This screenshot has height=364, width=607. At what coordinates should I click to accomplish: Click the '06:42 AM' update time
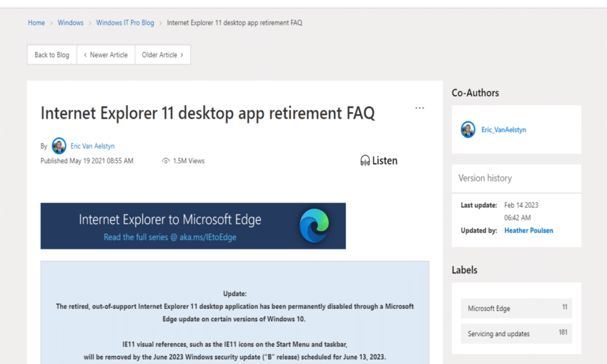point(517,218)
